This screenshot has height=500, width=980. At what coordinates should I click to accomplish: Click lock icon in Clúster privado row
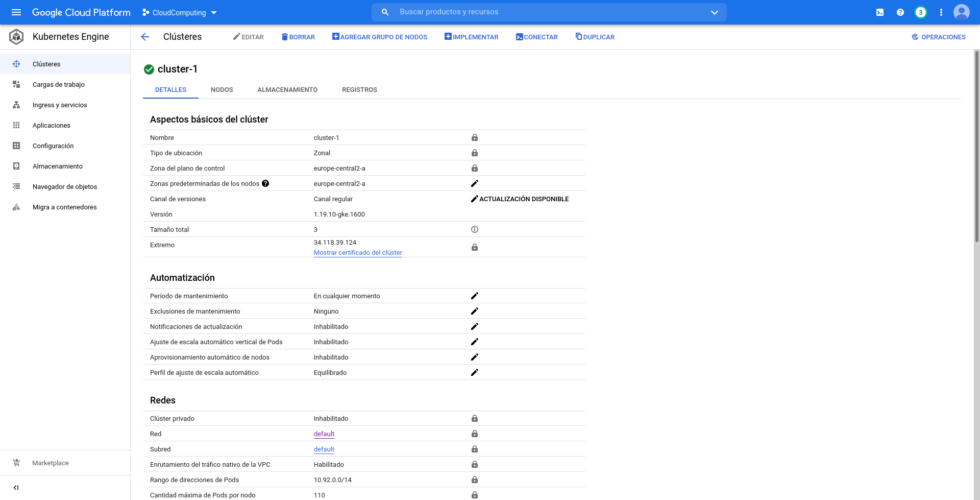click(475, 418)
